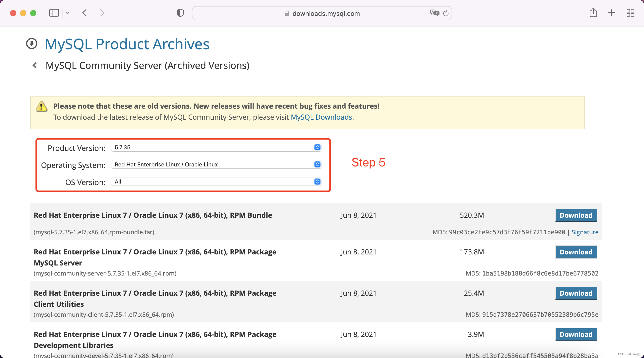Viewport: 644px width, 358px height.
Task: Click the grid view icon top right
Action: click(630, 13)
